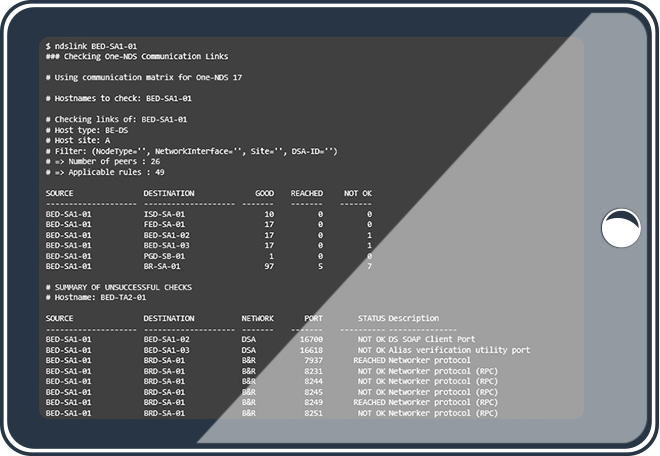The image size is (660, 456).
Task: Select port 16700
Action: (311, 339)
